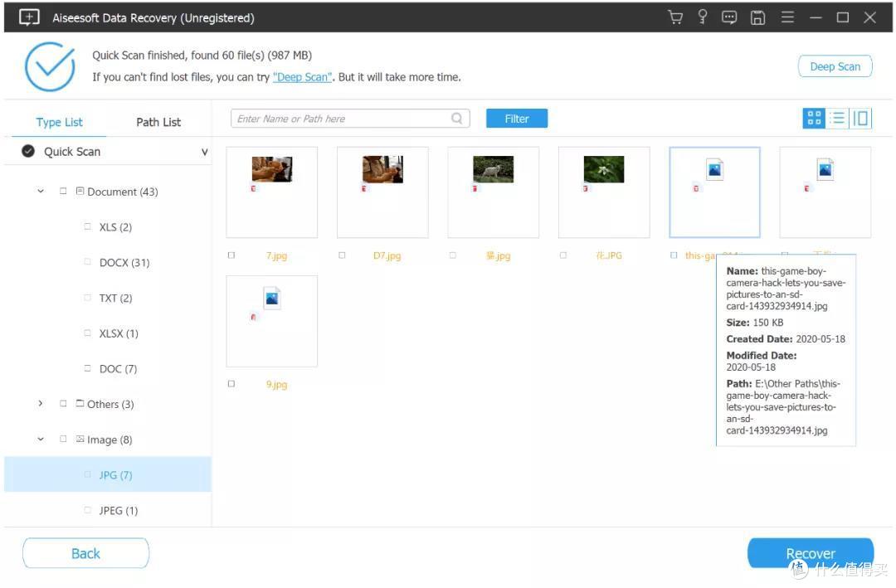Select the JPG (7) tree item

pos(107,474)
